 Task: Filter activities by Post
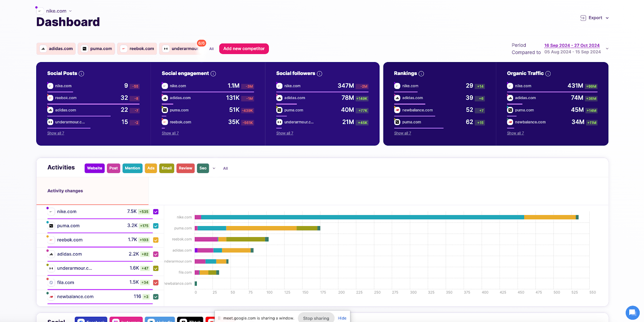point(114,168)
